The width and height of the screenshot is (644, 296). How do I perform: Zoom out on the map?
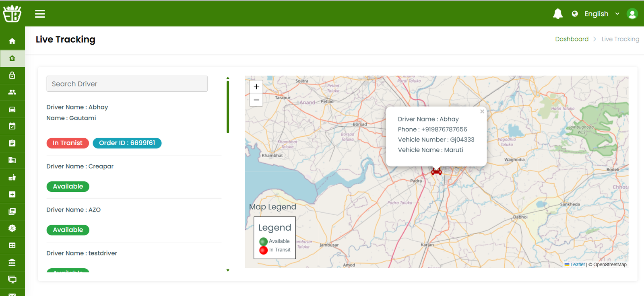pos(256,100)
